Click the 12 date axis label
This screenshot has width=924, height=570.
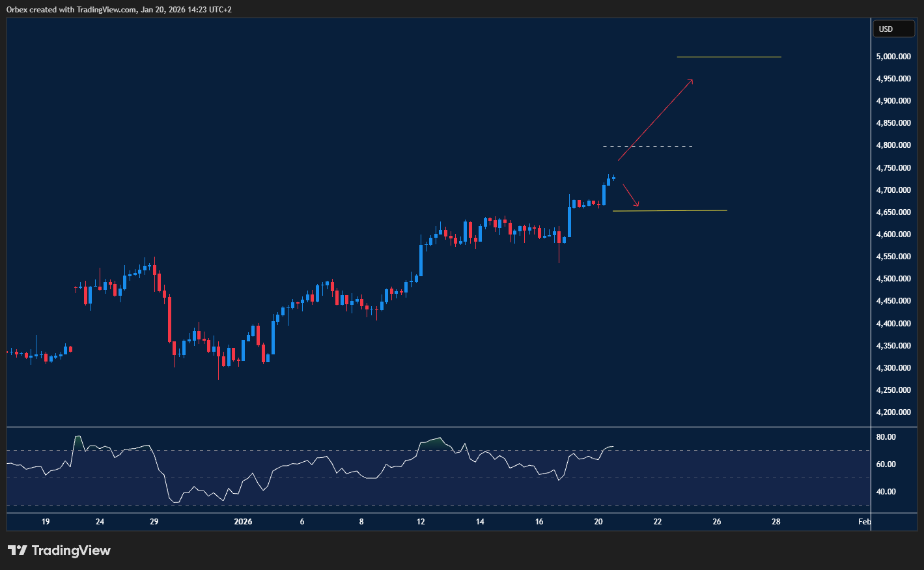click(421, 522)
